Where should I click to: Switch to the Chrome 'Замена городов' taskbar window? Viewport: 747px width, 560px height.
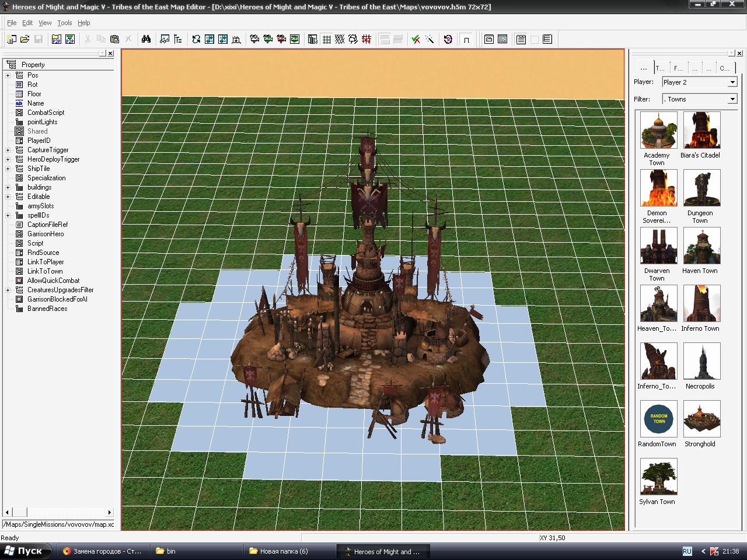[103, 551]
